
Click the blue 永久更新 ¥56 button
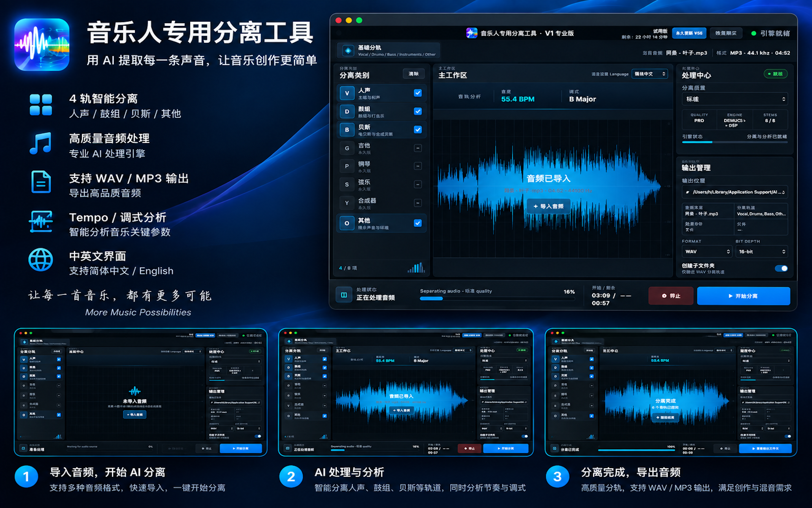689,33
